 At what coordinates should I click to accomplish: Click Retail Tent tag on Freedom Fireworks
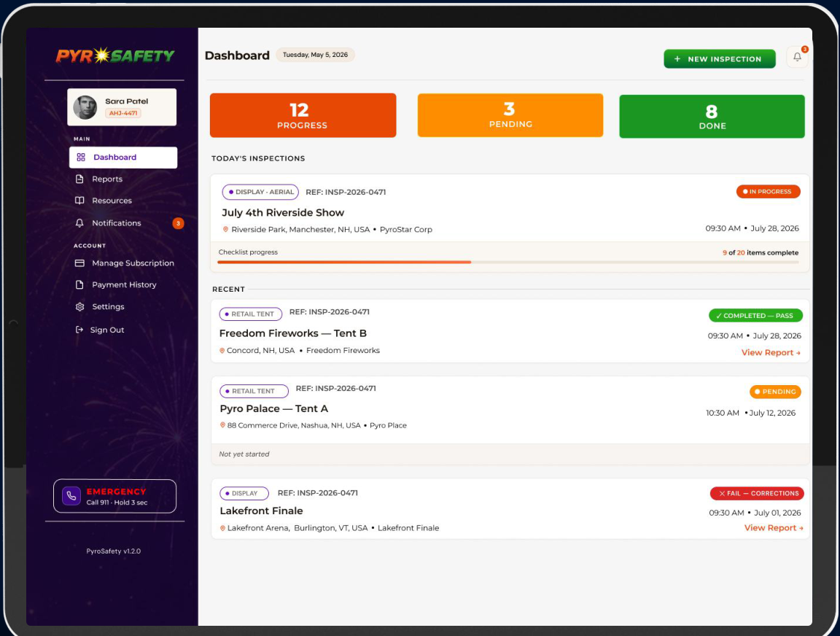251,314
